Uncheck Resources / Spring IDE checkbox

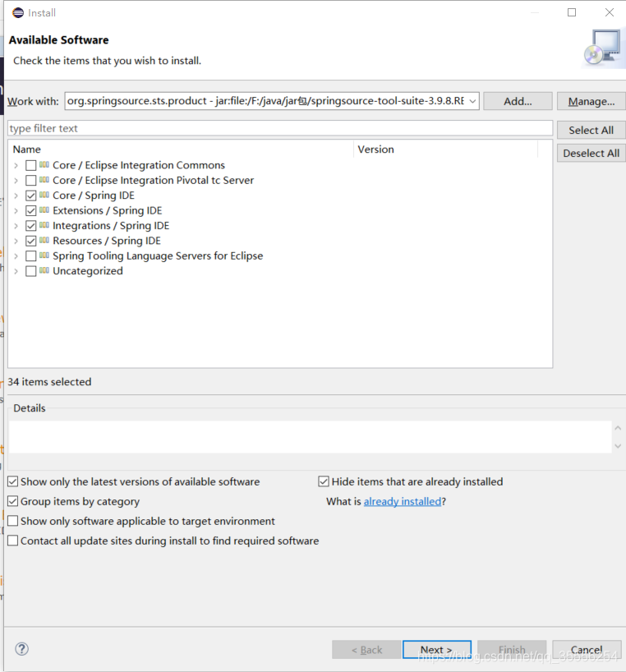click(31, 241)
